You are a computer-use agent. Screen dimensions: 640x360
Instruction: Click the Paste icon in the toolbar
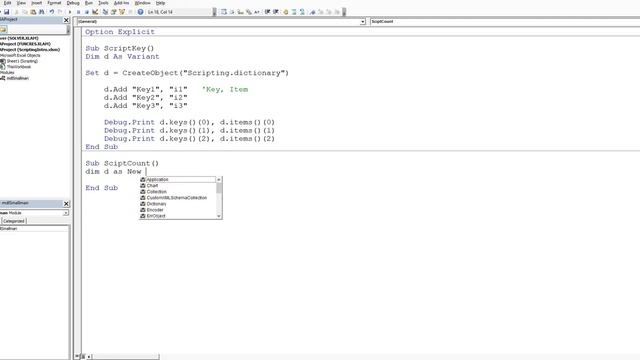coord(33,12)
